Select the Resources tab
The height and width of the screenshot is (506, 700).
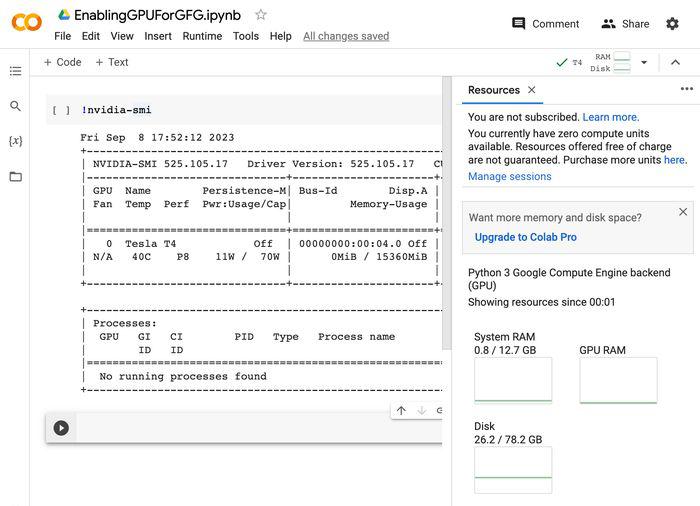(x=494, y=90)
